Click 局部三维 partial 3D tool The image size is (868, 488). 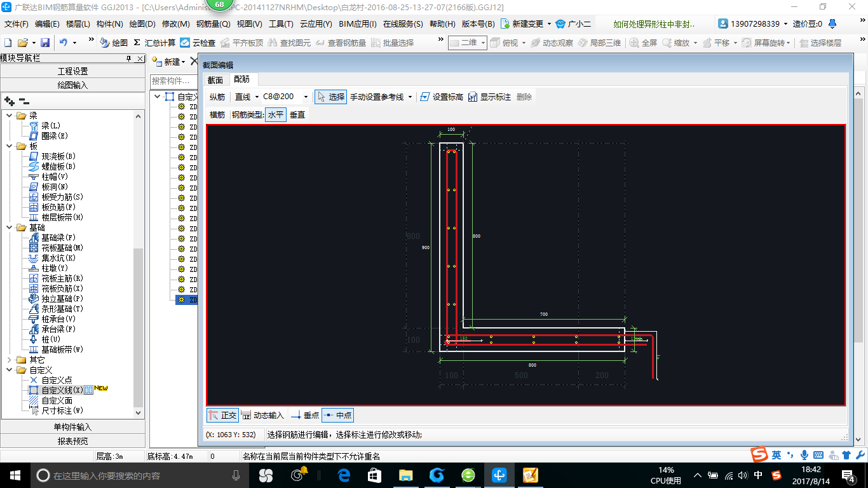[599, 43]
